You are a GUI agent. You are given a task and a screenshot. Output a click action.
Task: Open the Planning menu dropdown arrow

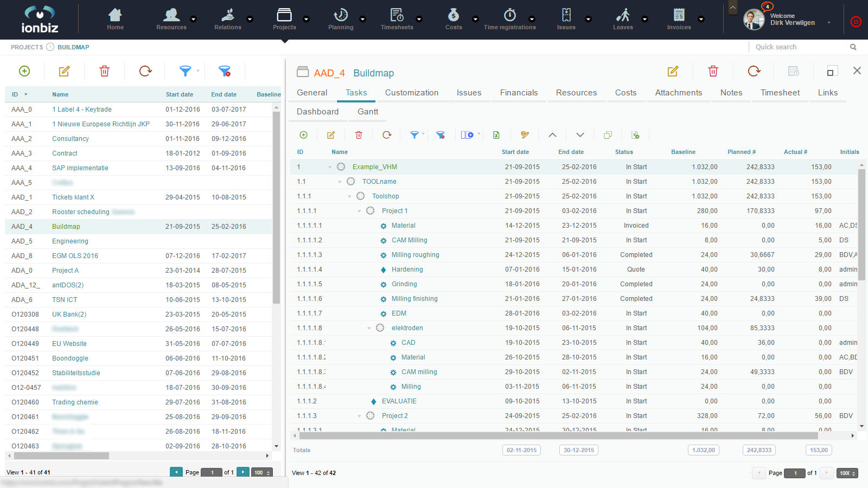click(x=362, y=19)
